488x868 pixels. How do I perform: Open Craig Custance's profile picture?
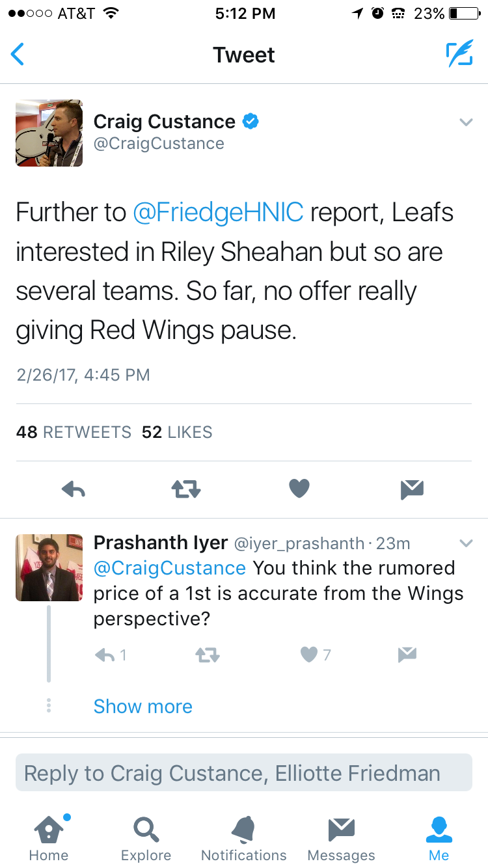49,133
